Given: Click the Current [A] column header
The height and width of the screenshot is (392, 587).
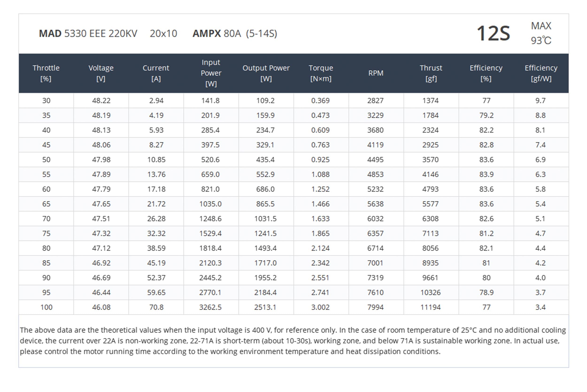Looking at the screenshot, I should [x=156, y=73].
